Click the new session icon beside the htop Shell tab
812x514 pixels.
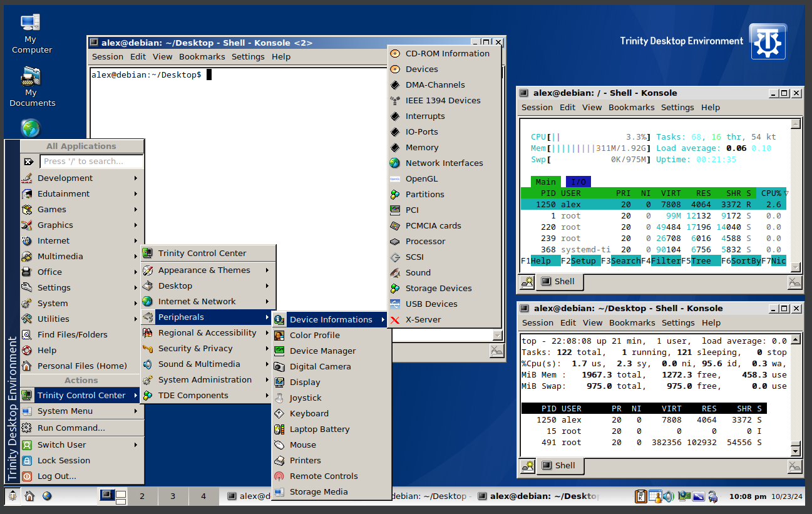[527, 282]
